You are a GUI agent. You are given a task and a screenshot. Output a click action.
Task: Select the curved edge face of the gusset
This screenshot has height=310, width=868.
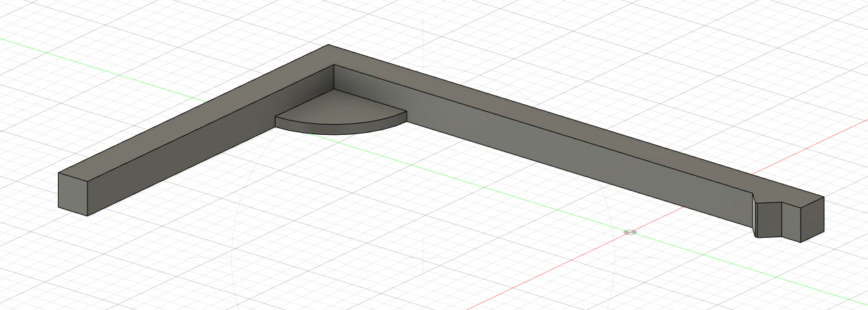[341, 128]
